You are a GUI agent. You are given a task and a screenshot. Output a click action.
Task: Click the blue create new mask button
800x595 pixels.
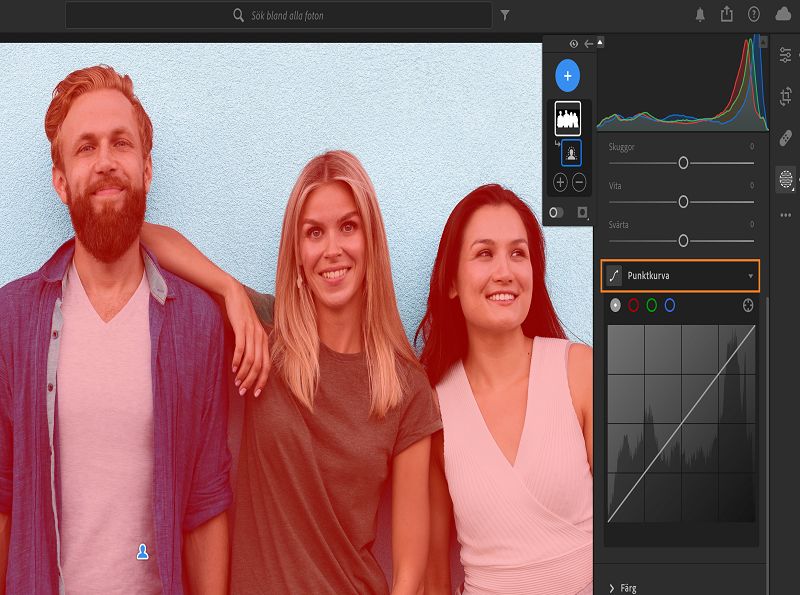tap(567, 75)
